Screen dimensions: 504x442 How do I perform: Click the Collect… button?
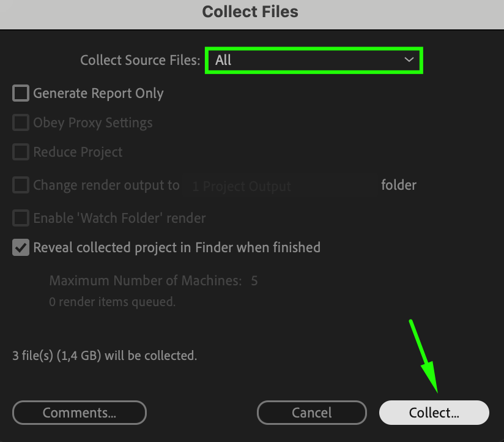point(434,413)
